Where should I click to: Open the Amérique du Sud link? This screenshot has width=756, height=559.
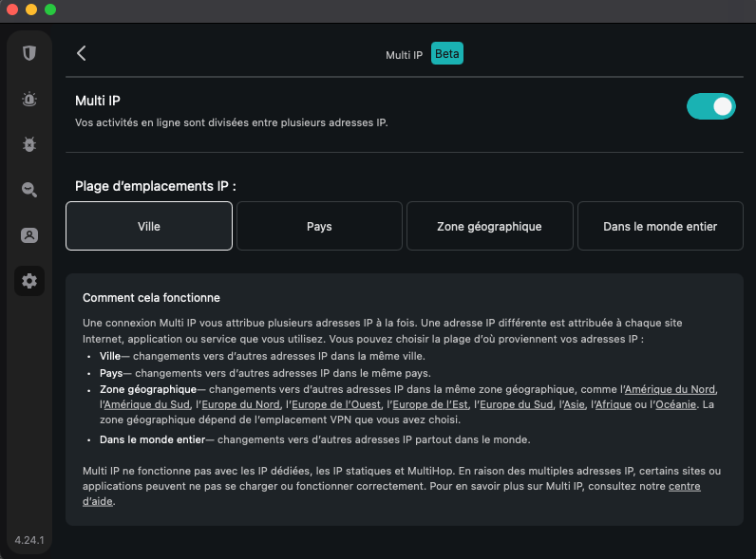[146, 405]
